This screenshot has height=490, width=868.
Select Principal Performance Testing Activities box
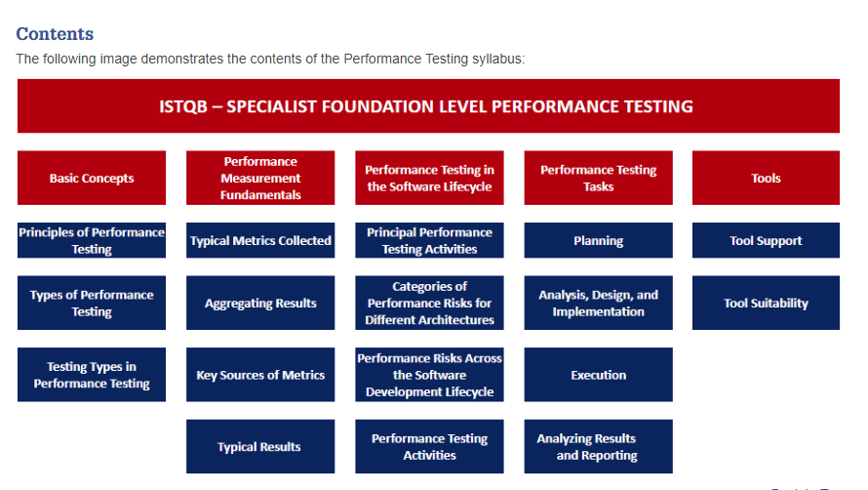click(x=429, y=240)
